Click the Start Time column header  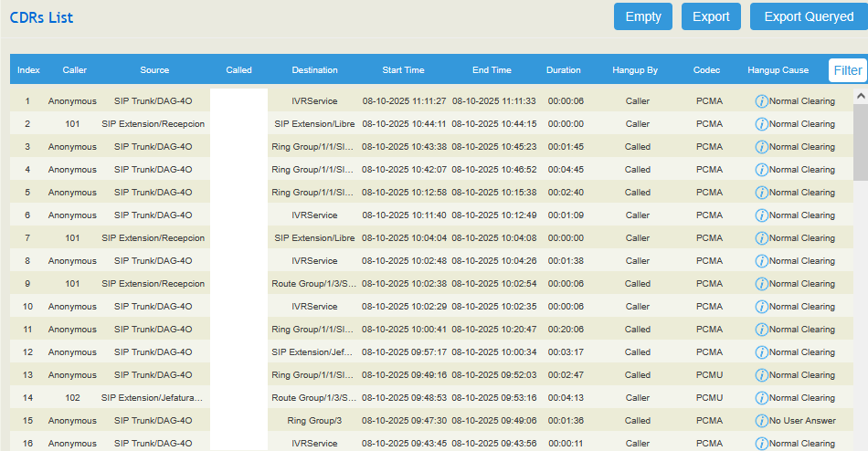(x=403, y=70)
